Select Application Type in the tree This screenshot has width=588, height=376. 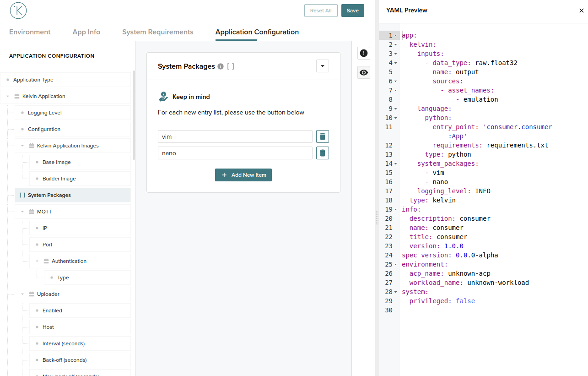point(65,80)
